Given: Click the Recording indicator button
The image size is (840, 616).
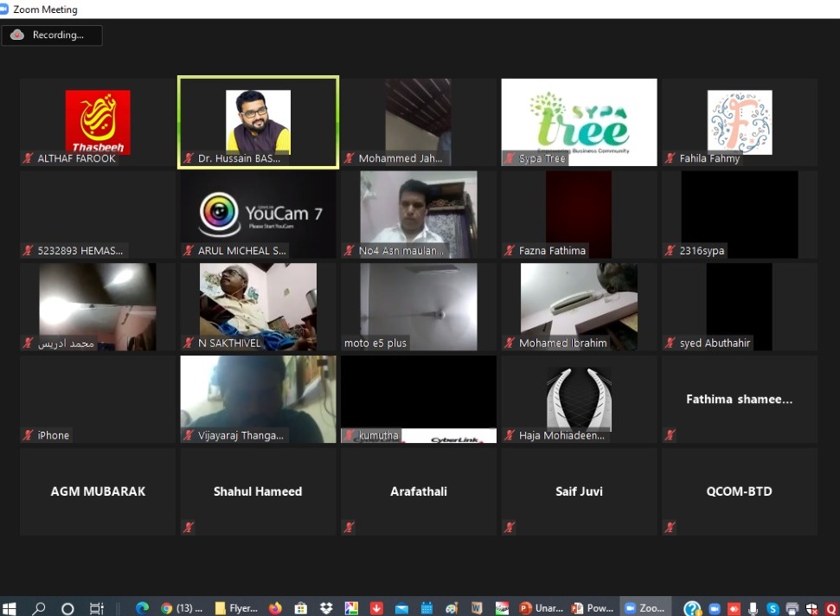Looking at the screenshot, I should [x=52, y=35].
